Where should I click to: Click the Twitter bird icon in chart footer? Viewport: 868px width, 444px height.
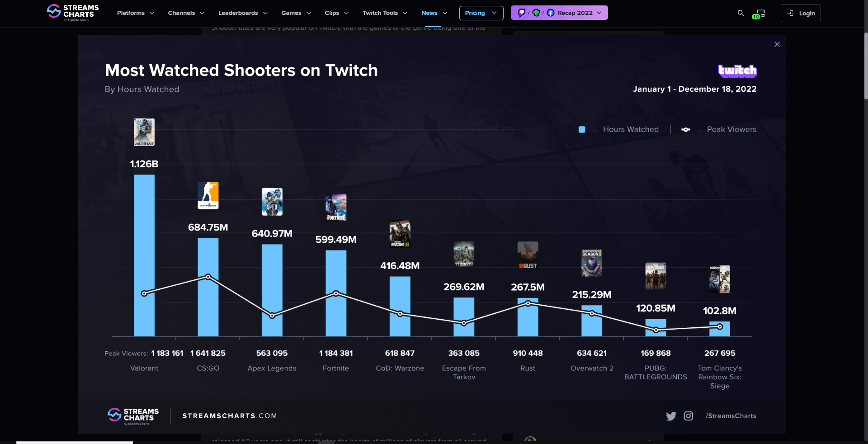click(671, 416)
